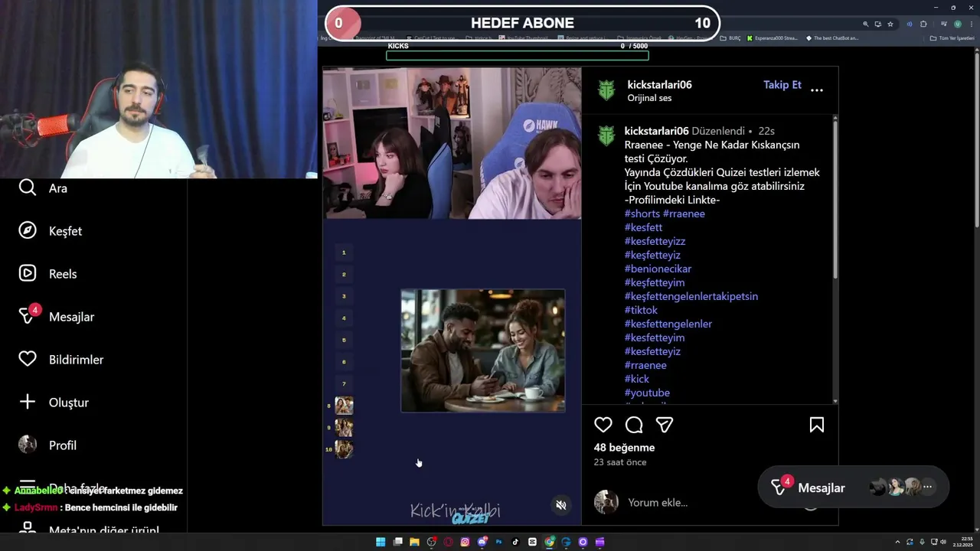Go to Reels section
Image resolution: width=980 pixels, height=551 pixels.
pos(47,274)
